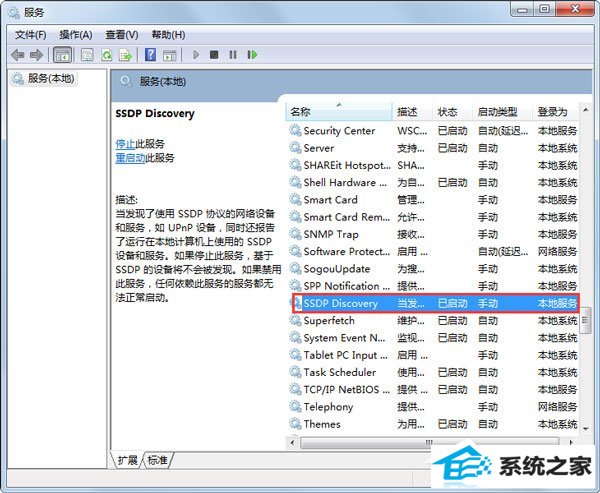Select the Server service gear icon
Viewport: 600px width, 493px height.
point(295,148)
